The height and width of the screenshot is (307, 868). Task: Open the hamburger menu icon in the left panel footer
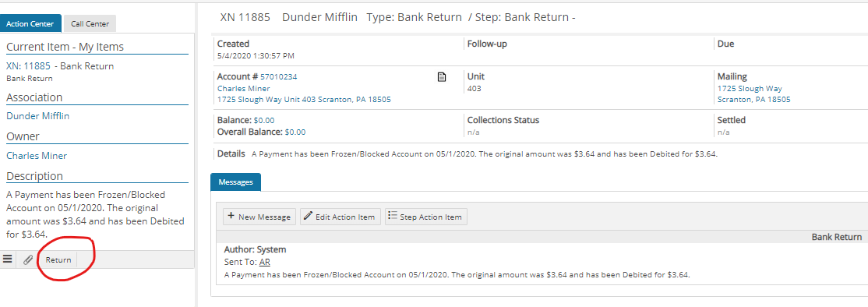coord(8,259)
